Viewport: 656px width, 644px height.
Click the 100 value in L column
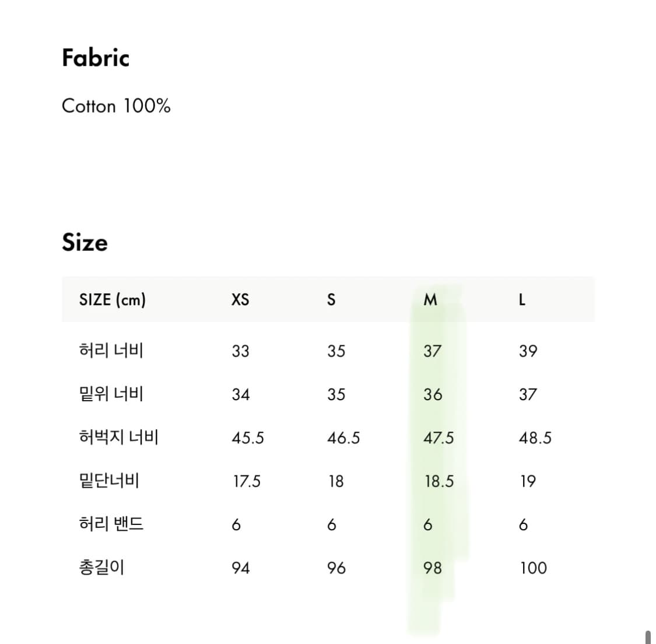tap(534, 568)
